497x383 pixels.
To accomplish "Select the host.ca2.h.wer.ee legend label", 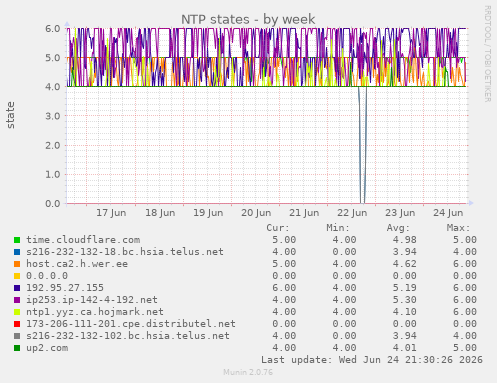I will (x=77, y=264).
